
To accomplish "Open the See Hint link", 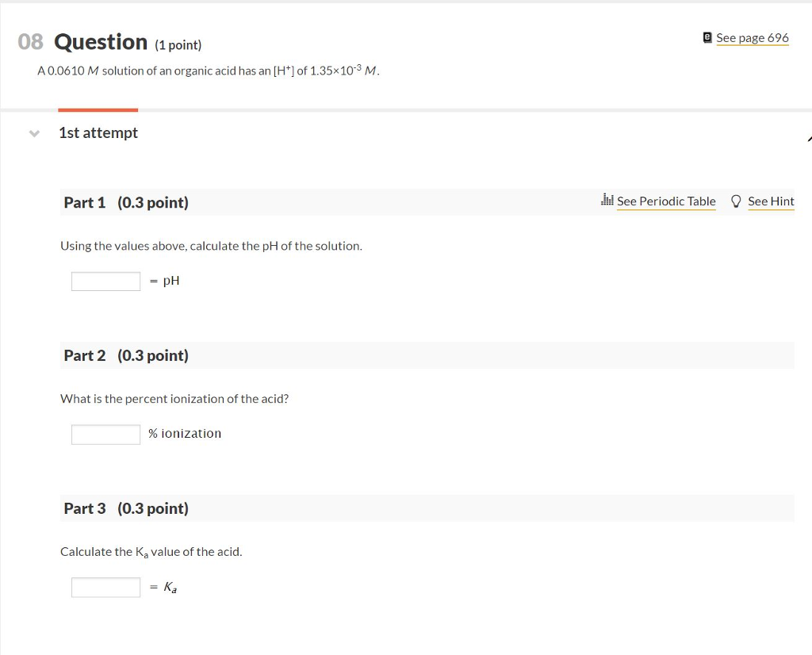I will 771,201.
